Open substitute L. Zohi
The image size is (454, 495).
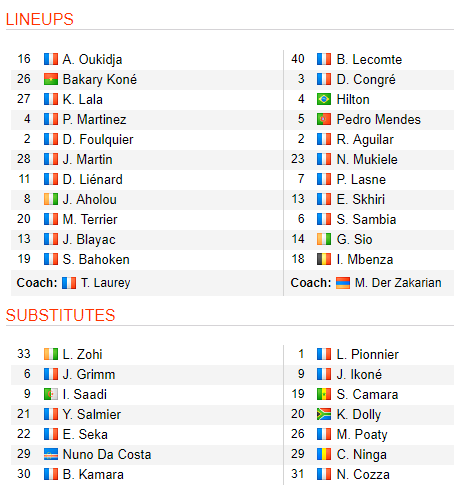[x=82, y=354]
